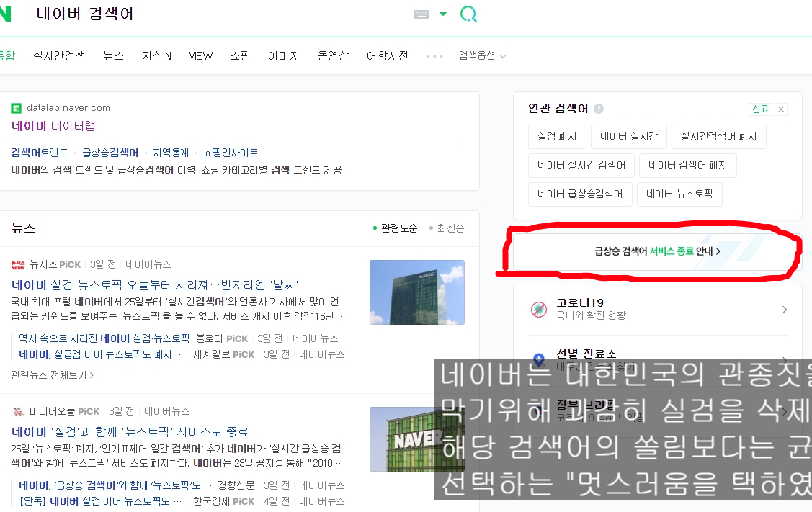Select related keyword 네이버 검색어 폐지
The height and width of the screenshot is (512, 812).
pos(687,165)
